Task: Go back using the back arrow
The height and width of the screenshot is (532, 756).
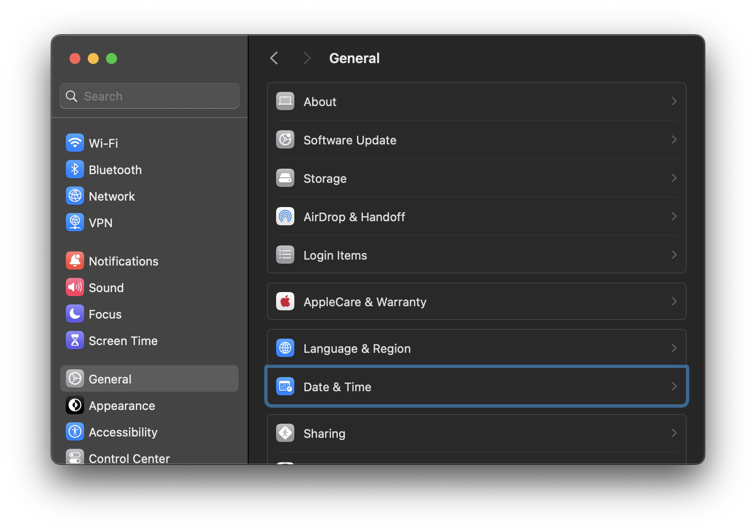Action: pos(274,59)
